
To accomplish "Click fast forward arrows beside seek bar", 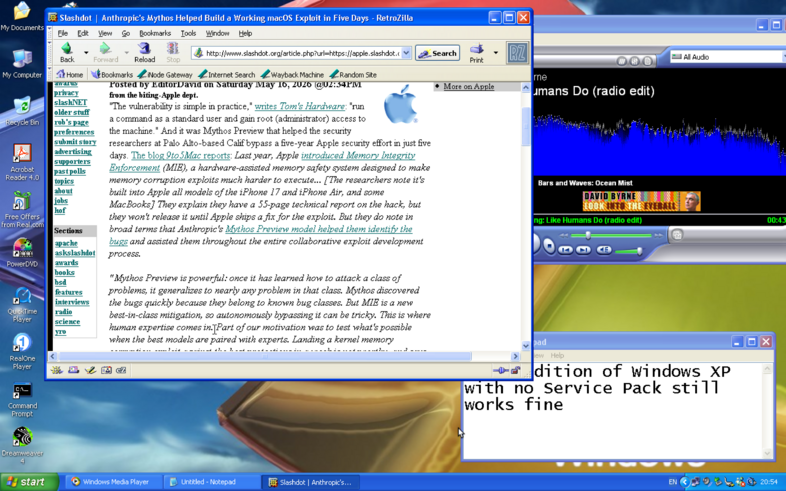I will (658, 235).
